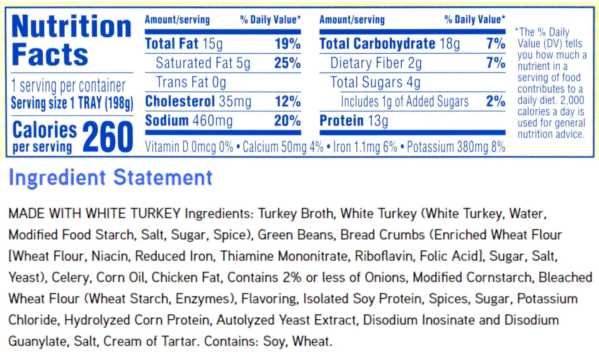Select the 1 serving per container text
599x364 pixels.
tap(68, 86)
